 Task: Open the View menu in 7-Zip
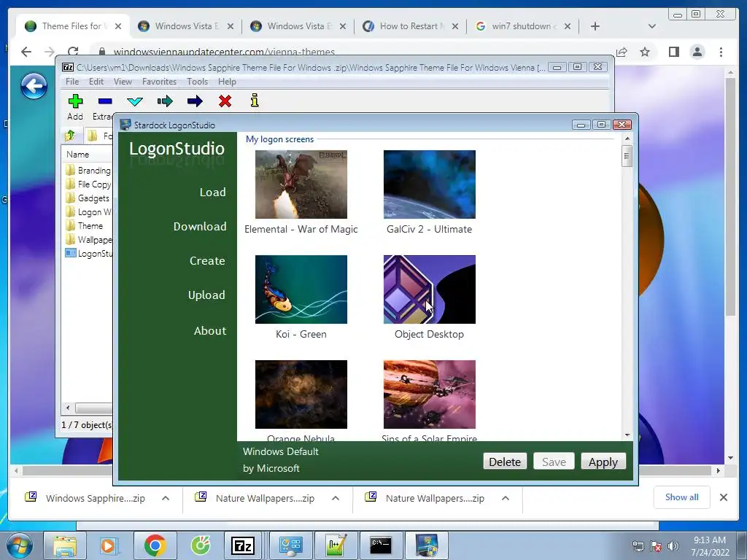[x=123, y=82]
